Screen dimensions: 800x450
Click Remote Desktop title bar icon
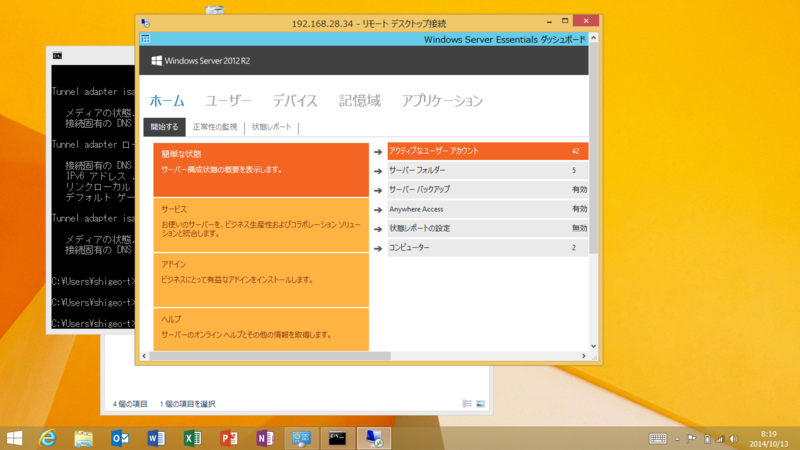point(145,23)
